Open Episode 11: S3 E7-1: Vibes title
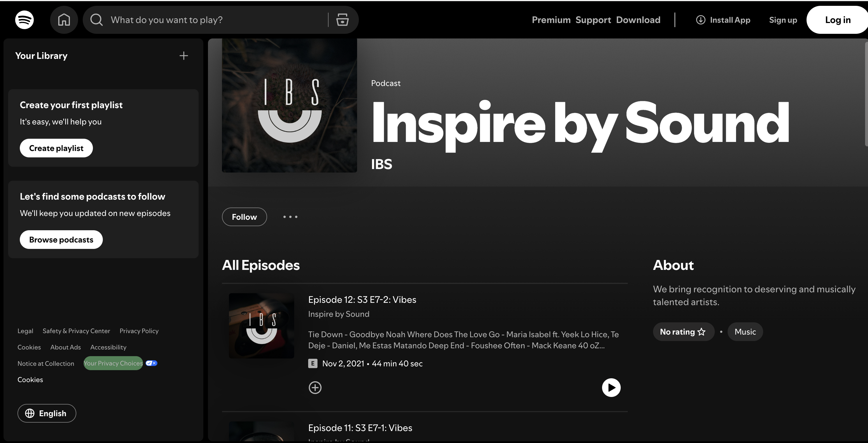Screen dimensions: 868x443 tap(360, 428)
